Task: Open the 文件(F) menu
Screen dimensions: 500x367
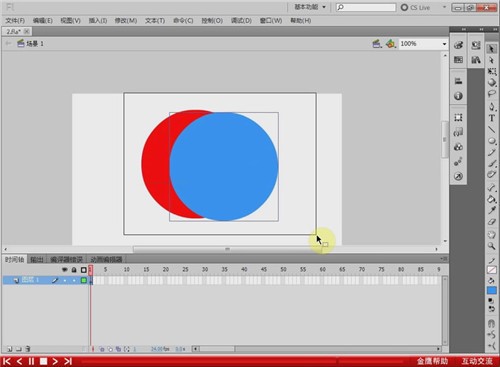Action: click(x=15, y=21)
